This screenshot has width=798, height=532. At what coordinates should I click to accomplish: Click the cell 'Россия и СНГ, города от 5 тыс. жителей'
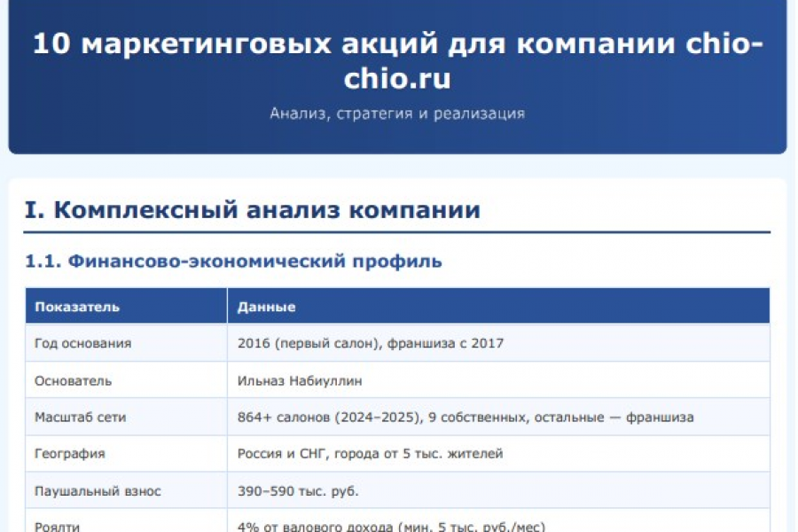click(x=498, y=454)
